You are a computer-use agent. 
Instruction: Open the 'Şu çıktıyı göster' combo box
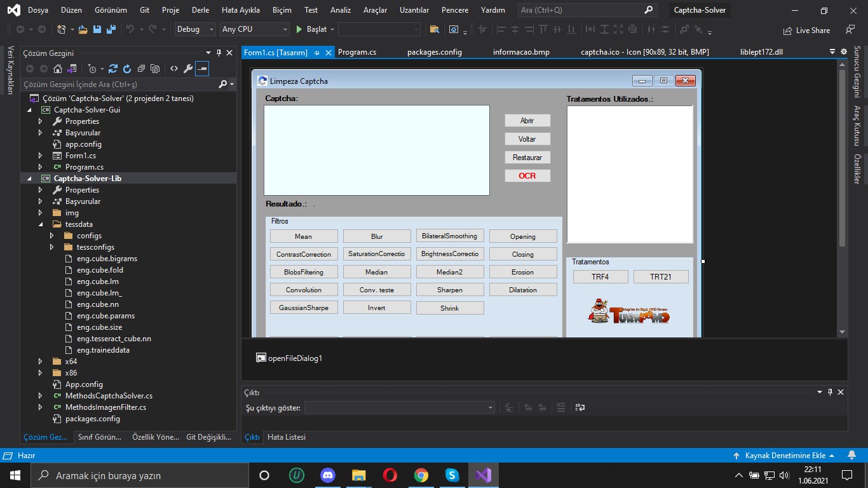click(399, 407)
